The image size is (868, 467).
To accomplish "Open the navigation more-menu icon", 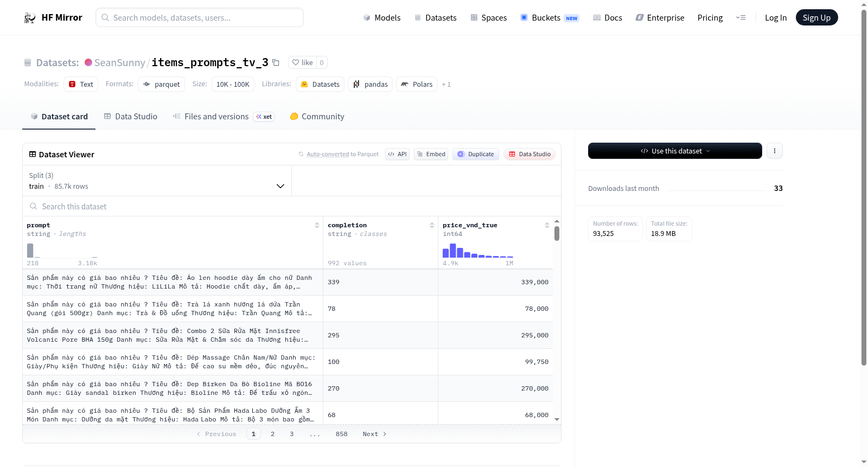I will pos(741,17).
